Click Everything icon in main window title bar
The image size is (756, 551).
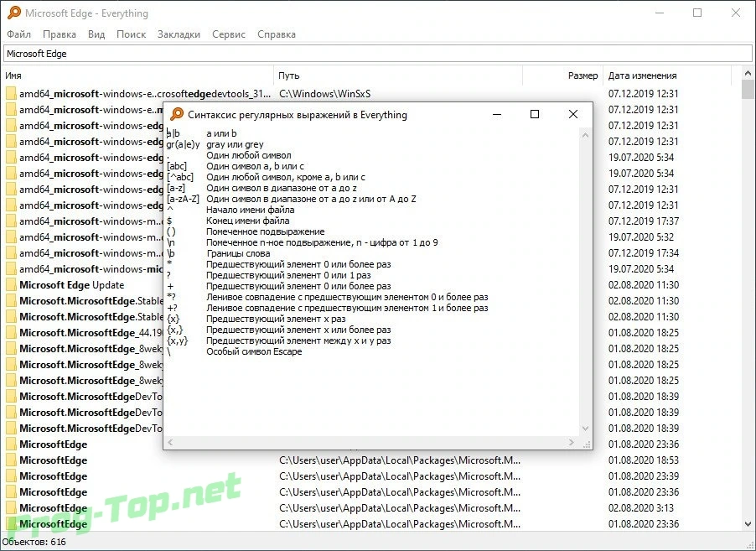[x=14, y=13]
